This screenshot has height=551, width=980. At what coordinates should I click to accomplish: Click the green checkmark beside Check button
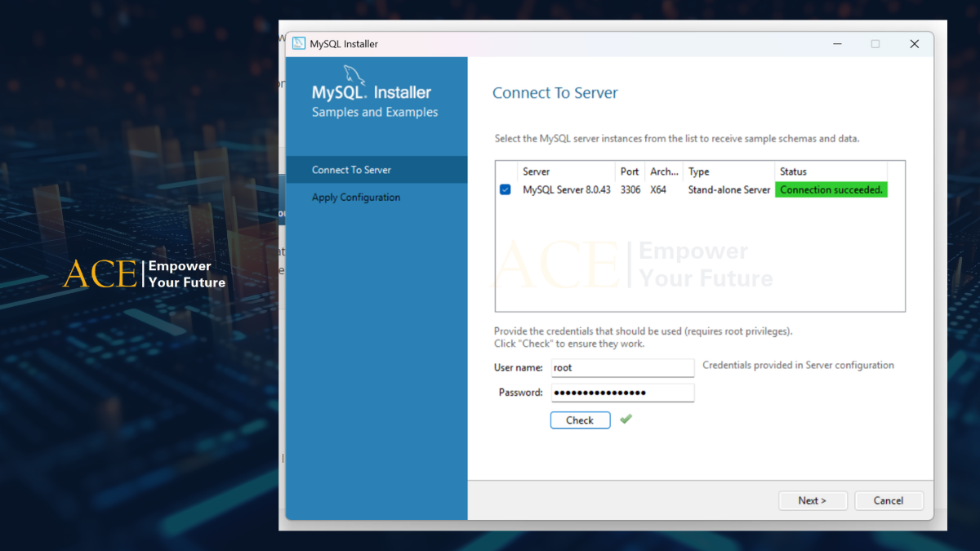pos(626,420)
